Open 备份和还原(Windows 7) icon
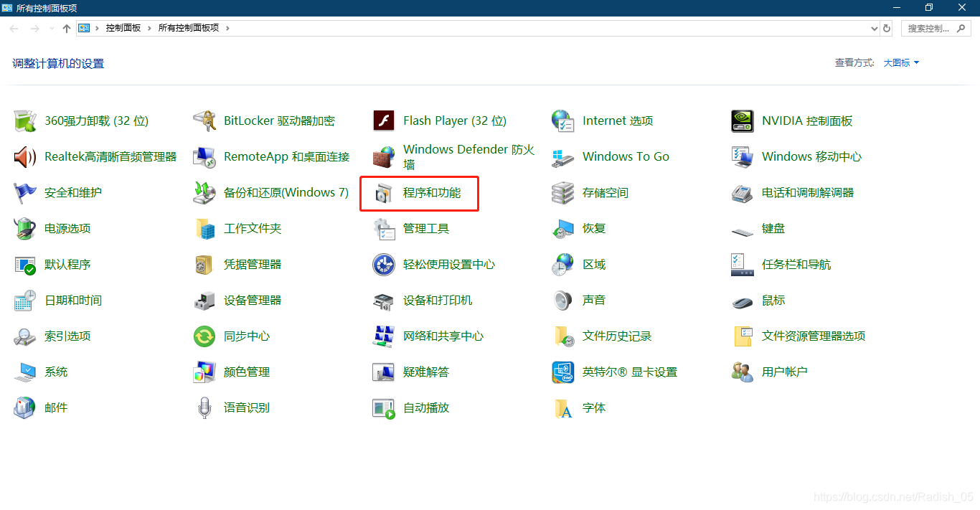The image size is (980, 510). pos(204,193)
